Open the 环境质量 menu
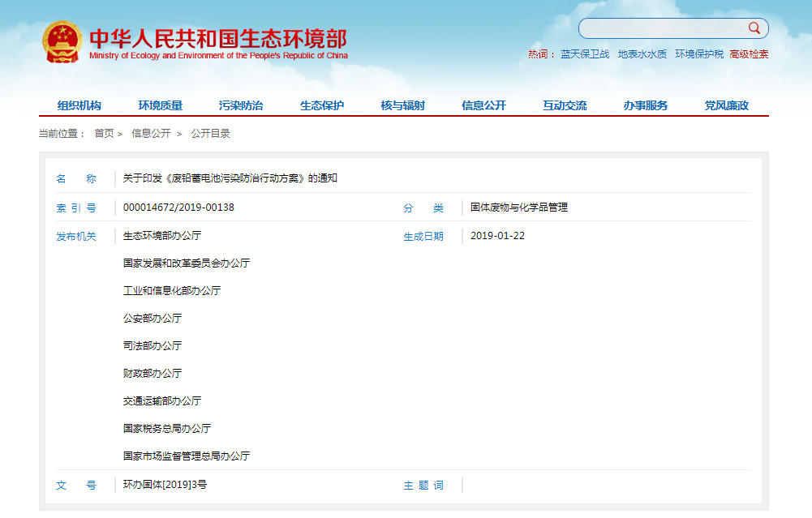This screenshot has width=812, height=518. [160, 105]
